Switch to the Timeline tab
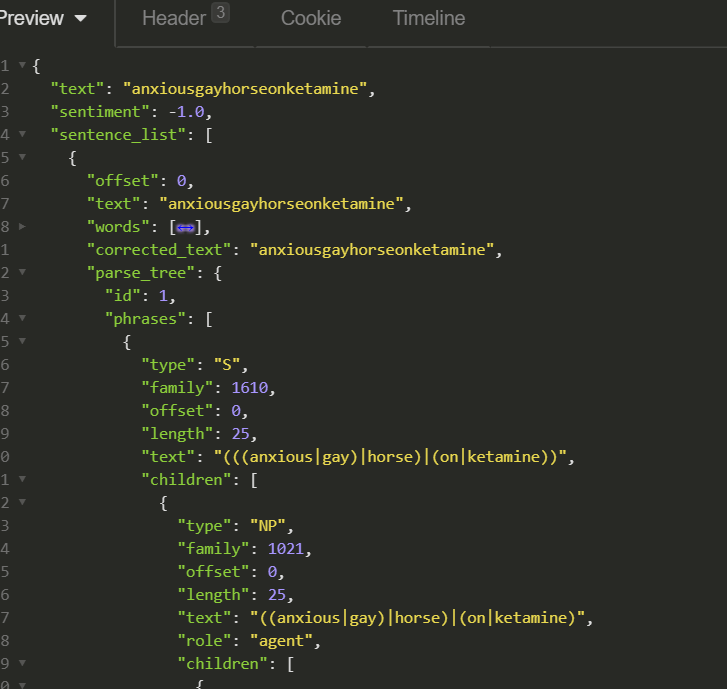Screen dimensions: 727x689 (428, 19)
